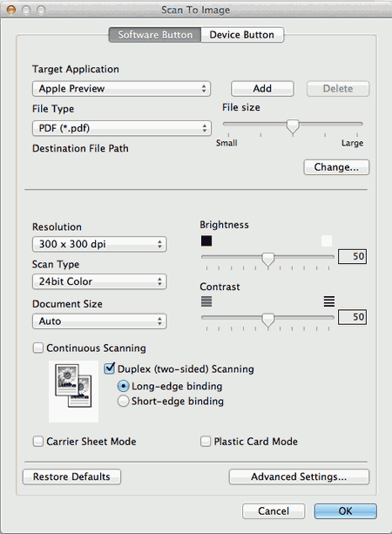Select Short-edge binding option
This screenshot has width=392, height=534.
123,402
